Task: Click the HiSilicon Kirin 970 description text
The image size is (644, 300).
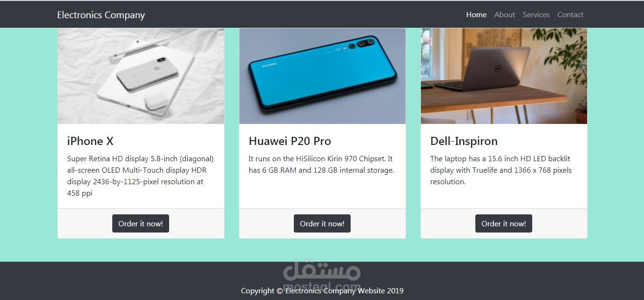Action: click(322, 165)
